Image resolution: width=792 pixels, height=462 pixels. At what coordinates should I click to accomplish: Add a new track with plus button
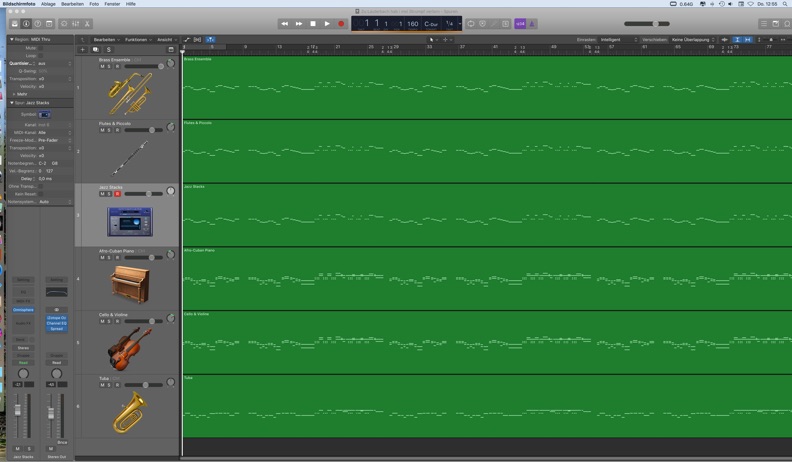[x=82, y=49]
